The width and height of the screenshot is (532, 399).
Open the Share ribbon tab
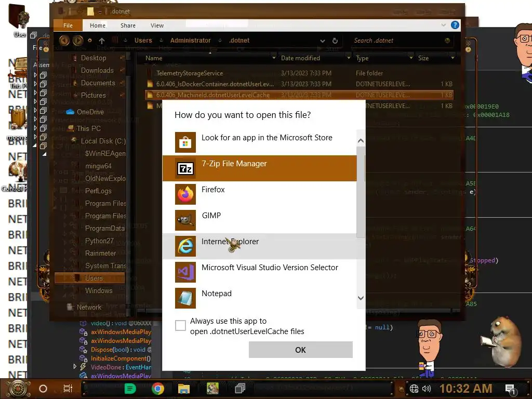coord(128,25)
